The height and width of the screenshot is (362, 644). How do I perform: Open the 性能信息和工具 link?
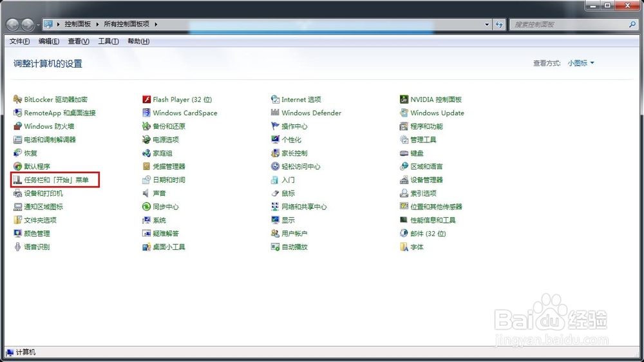[x=433, y=220]
